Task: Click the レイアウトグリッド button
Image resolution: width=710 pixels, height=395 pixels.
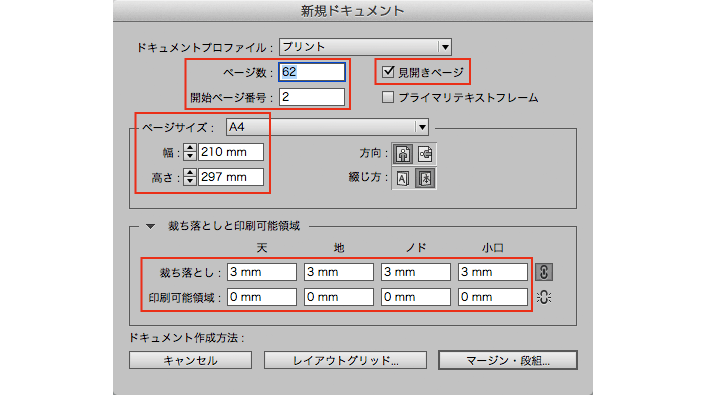Action: click(345, 360)
